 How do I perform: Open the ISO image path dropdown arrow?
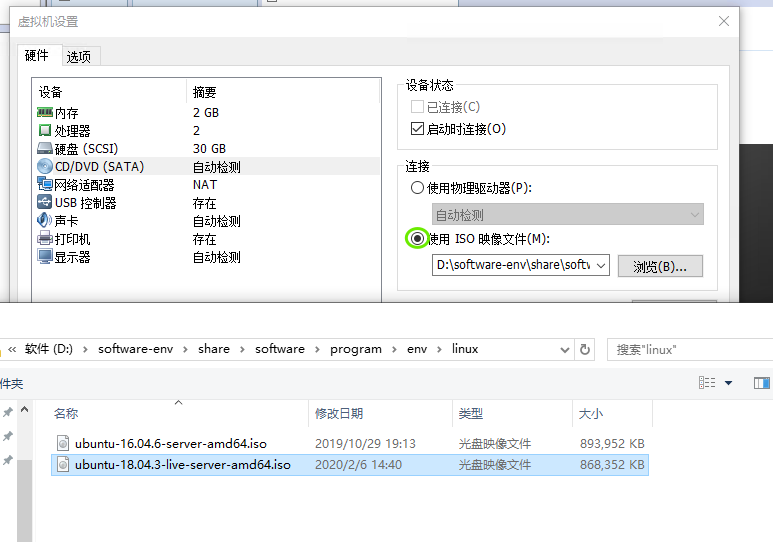point(601,265)
